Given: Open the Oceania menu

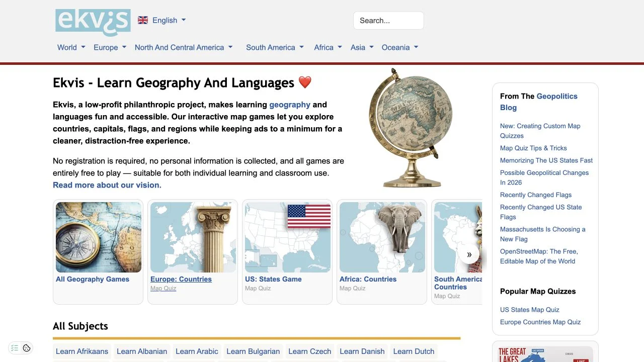Looking at the screenshot, I should (x=400, y=47).
